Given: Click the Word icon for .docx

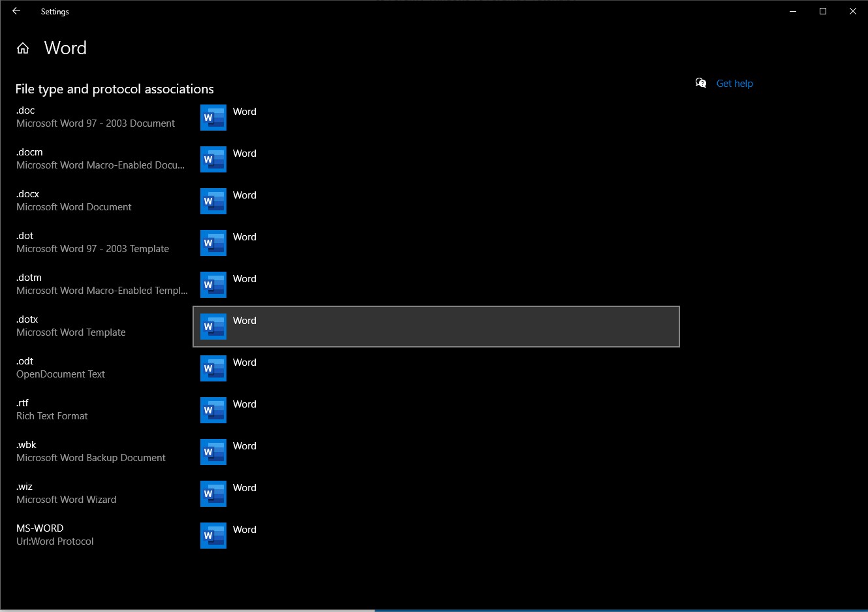Looking at the screenshot, I should click(x=213, y=201).
